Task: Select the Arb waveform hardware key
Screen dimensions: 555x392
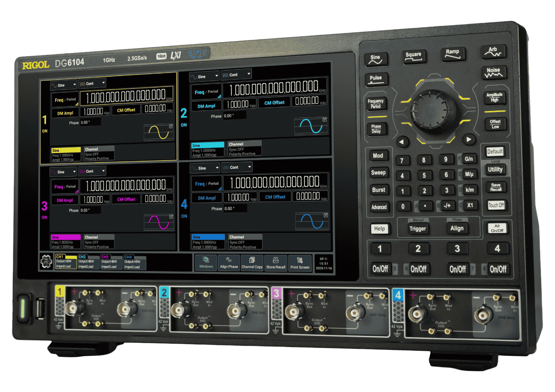Action: pos(493,52)
